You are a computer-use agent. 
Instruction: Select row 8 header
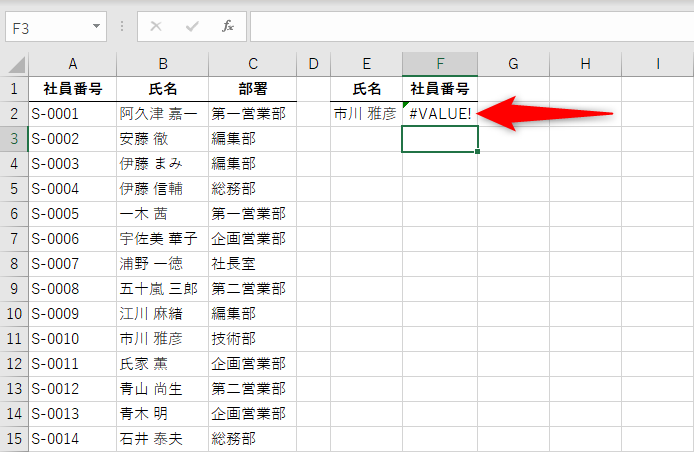click(14, 264)
